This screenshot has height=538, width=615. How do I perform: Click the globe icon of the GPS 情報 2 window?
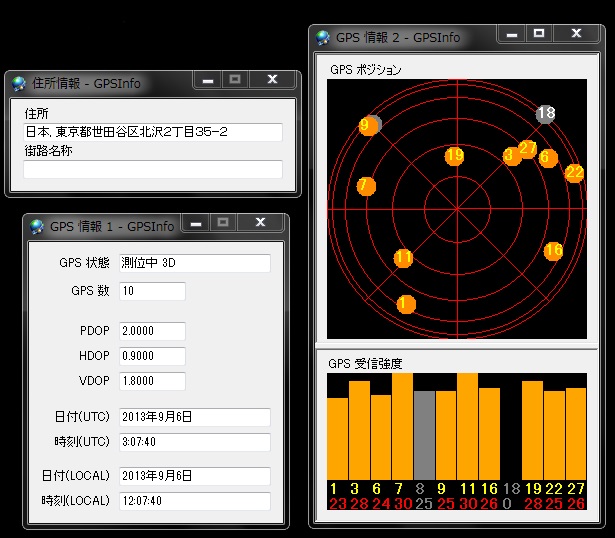(x=323, y=38)
